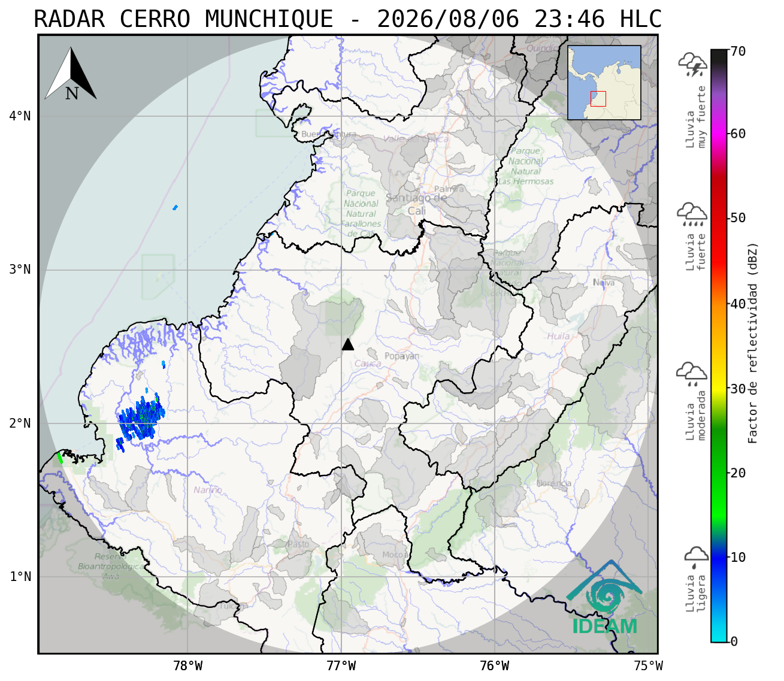Click the cyan 0 dBZ bottom of color bar
The width and height of the screenshot is (784, 681).
[x=719, y=635]
